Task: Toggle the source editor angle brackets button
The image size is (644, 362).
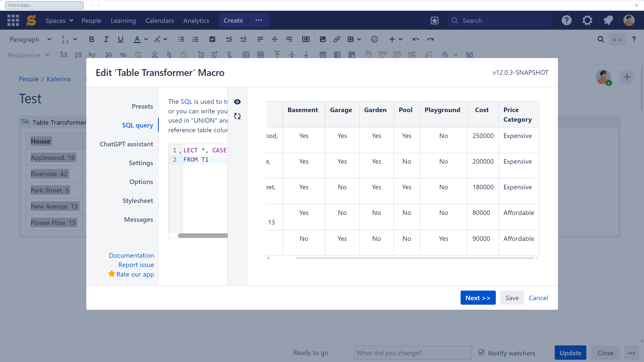Action: pyautogui.click(x=617, y=39)
